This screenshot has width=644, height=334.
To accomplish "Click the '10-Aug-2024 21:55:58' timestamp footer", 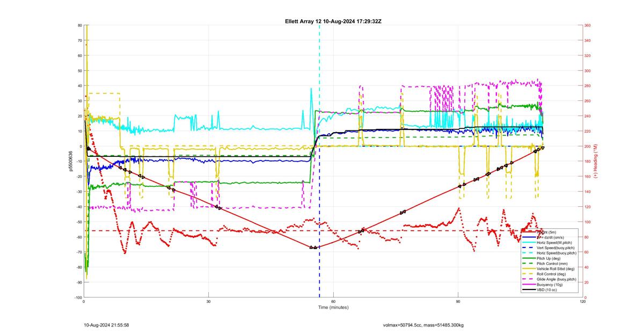I will pyautogui.click(x=106, y=325).
